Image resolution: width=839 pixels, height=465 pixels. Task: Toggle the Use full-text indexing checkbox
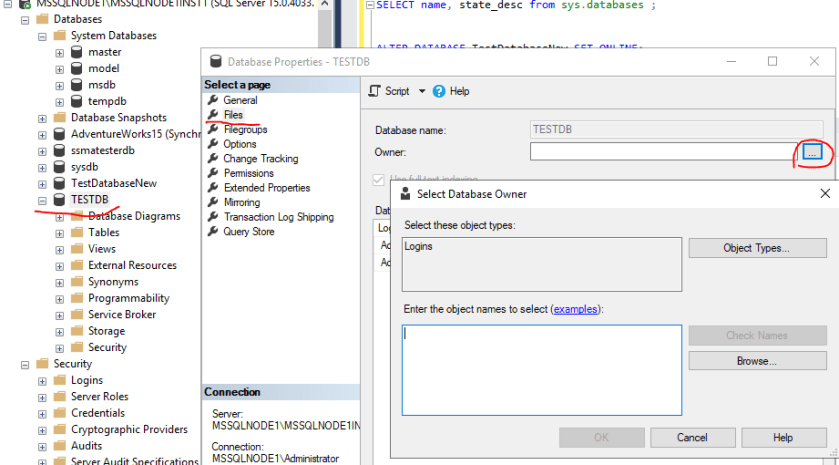tap(379, 180)
